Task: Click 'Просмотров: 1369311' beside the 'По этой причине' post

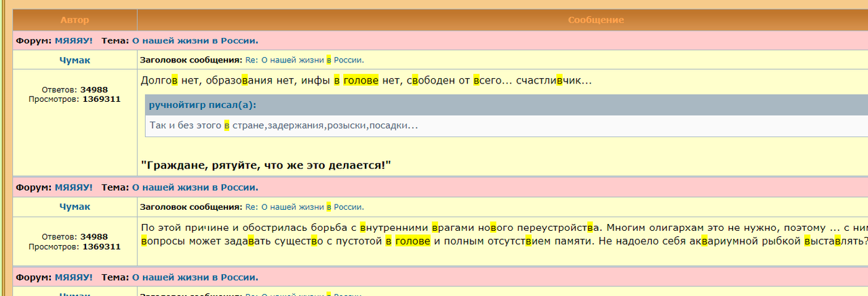Action: click(75, 246)
